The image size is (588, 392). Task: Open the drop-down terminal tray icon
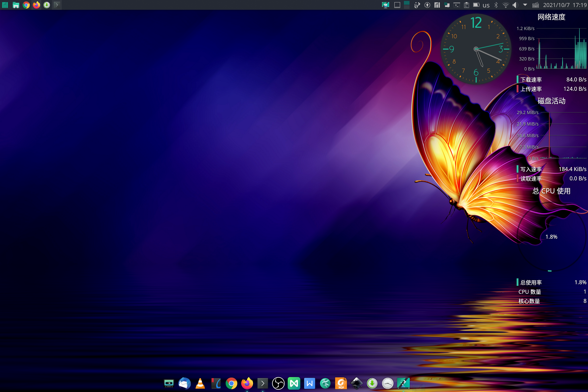pyautogui.click(x=457, y=5)
